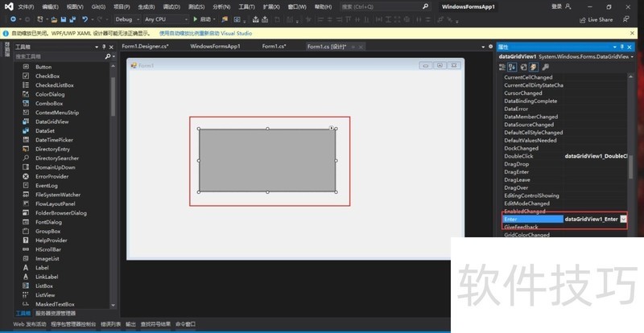The width and height of the screenshot is (644, 333).
Task: Click the Save All toolbar icon
Action: click(72, 18)
